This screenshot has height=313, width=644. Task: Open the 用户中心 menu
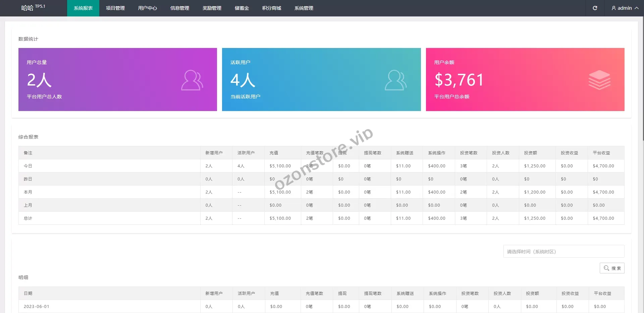click(147, 8)
